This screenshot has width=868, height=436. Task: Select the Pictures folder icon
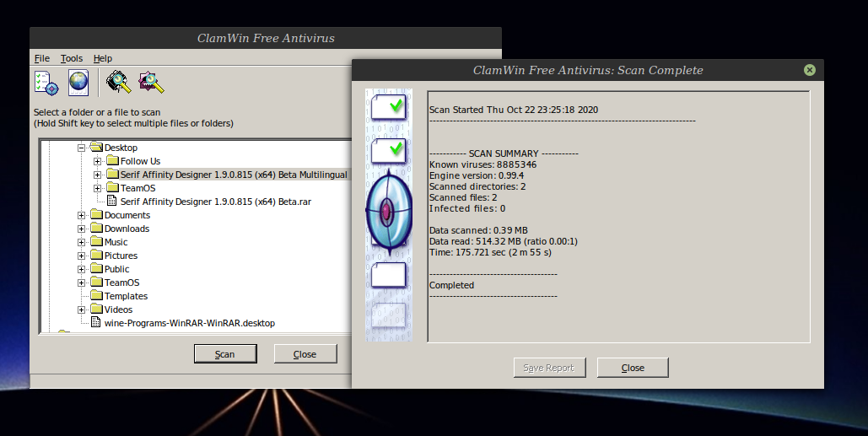coord(96,255)
